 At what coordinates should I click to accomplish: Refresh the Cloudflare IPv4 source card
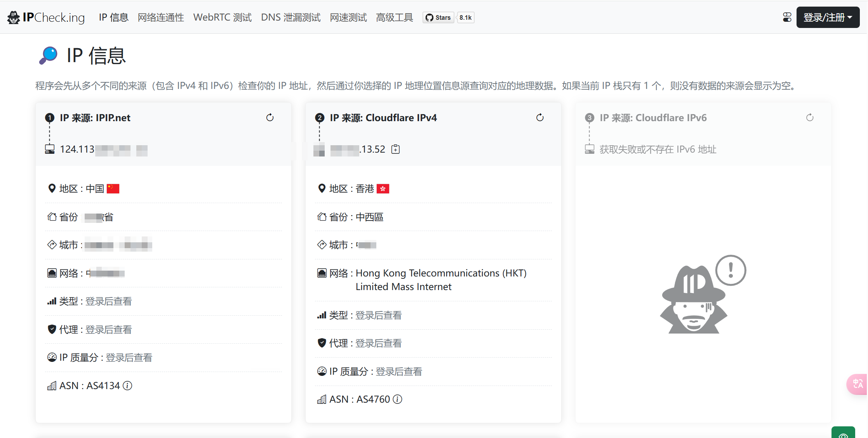pos(540,118)
